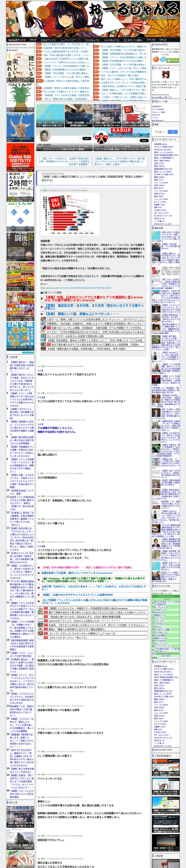Open popular article ranked 1 国分太一
This screenshot has width=186, height=868.
click(x=22, y=366)
